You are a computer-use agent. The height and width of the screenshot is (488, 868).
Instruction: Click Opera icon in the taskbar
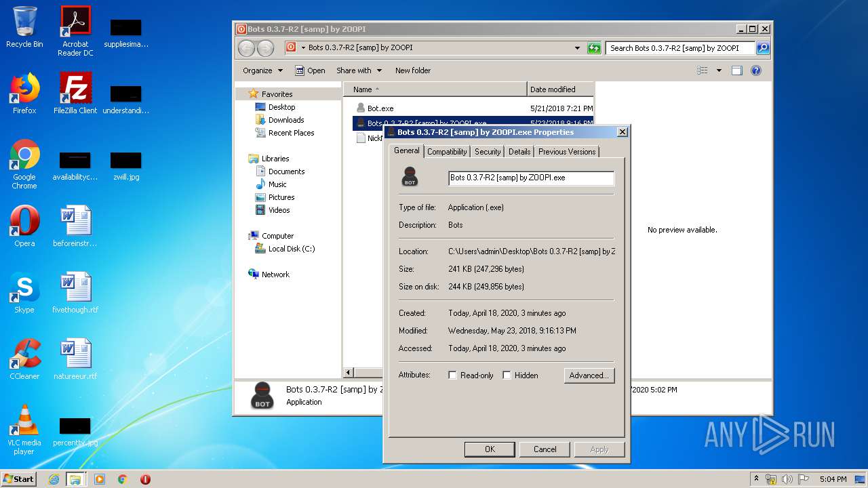coord(145,479)
